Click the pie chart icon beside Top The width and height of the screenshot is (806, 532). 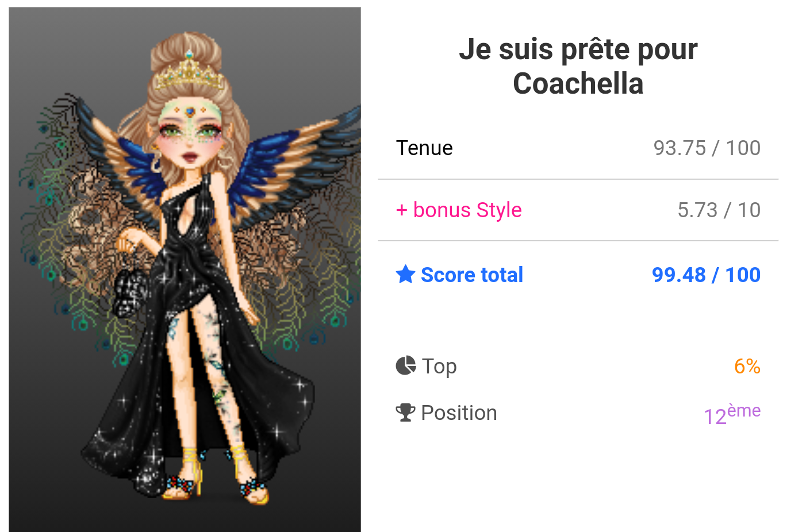(406, 365)
